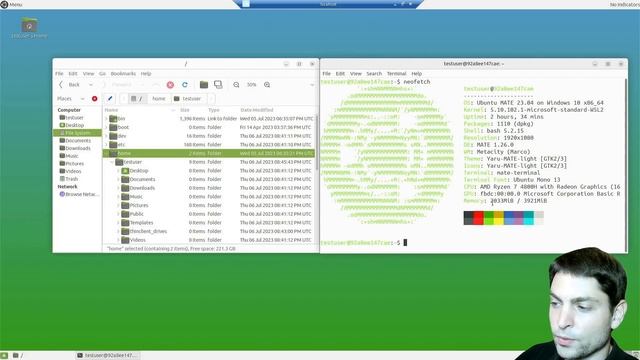Expand the etc folder row

point(106,144)
